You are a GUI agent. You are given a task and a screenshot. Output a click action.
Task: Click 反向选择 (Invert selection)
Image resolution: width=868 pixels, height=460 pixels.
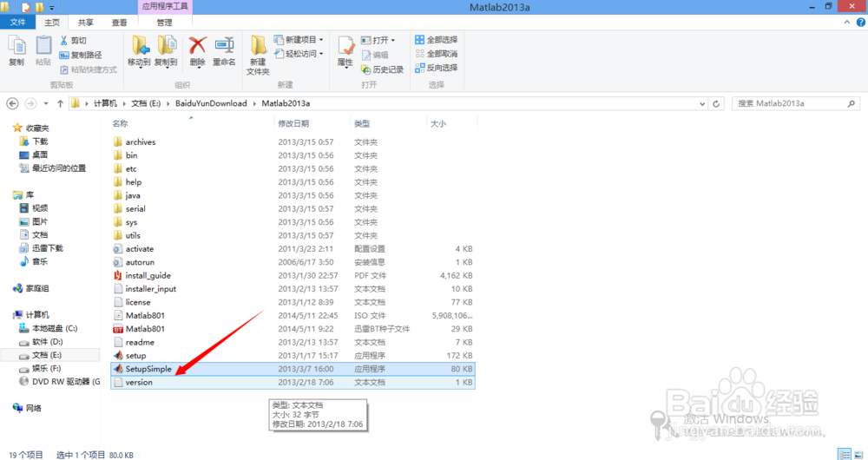click(x=437, y=68)
